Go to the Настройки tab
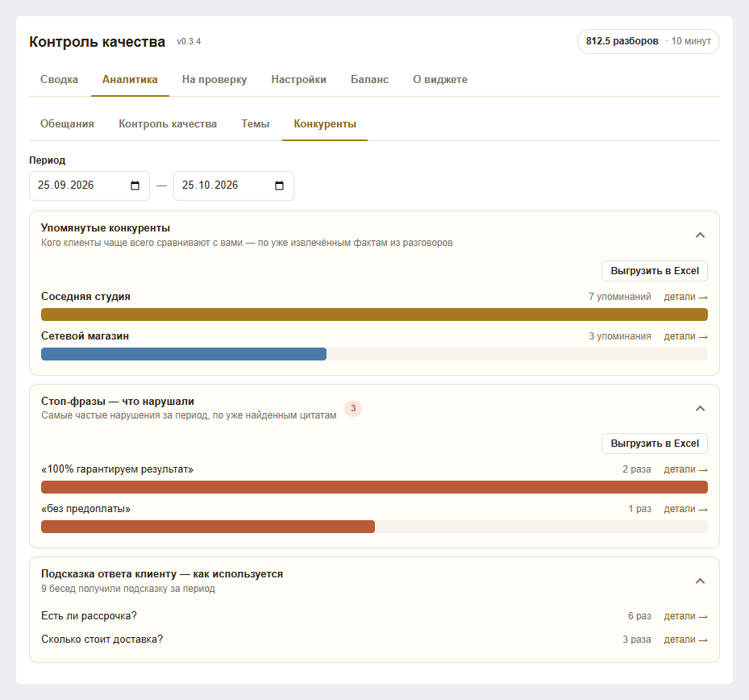The height and width of the screenshot is (700, 749). coord(298,79)
